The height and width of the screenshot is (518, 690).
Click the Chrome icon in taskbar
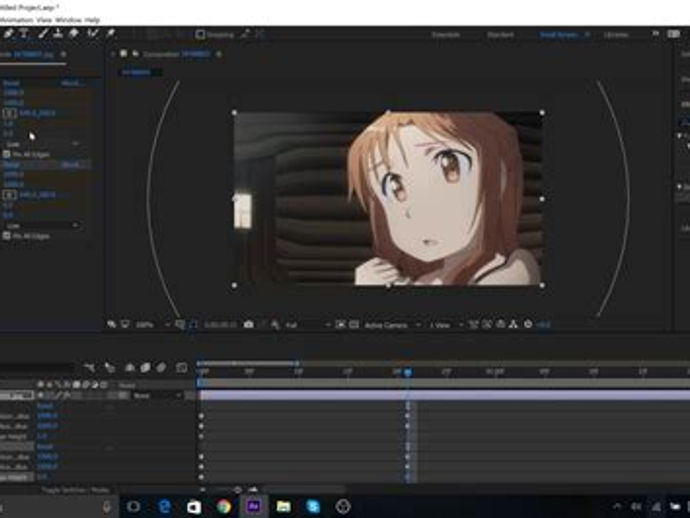tap(224, 507)
